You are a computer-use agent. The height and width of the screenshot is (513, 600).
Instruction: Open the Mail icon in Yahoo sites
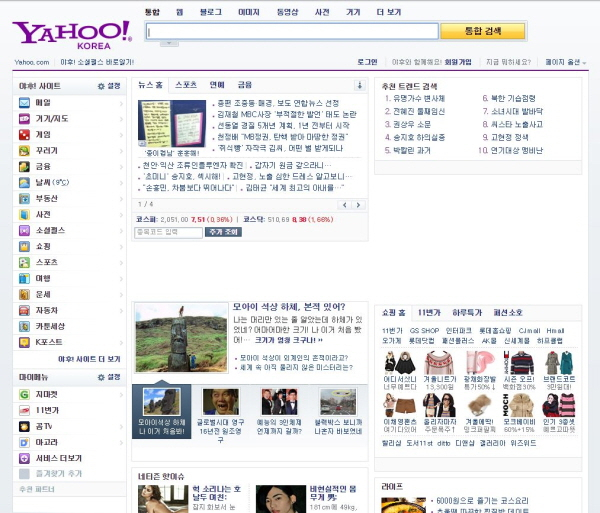tap(24, 103)
